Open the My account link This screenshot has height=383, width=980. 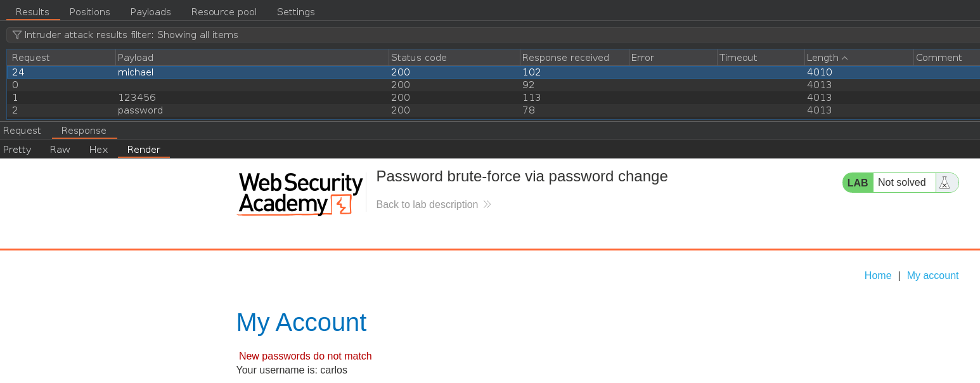(932, 275)
